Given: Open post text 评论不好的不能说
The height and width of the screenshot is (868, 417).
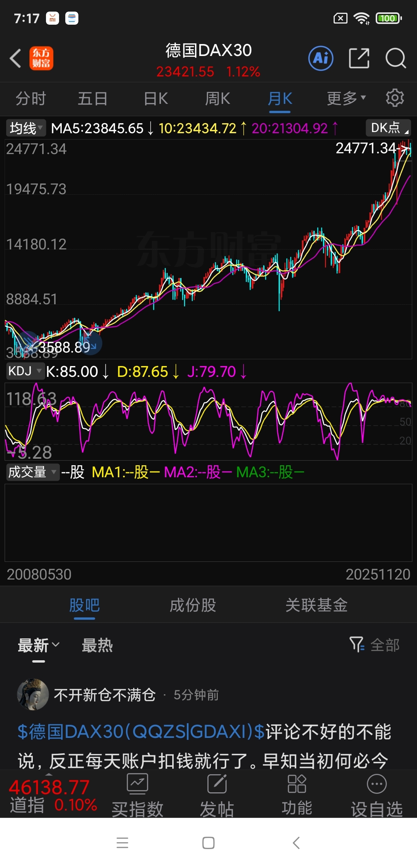Looking at the screenshot, I should pos(205,746).
